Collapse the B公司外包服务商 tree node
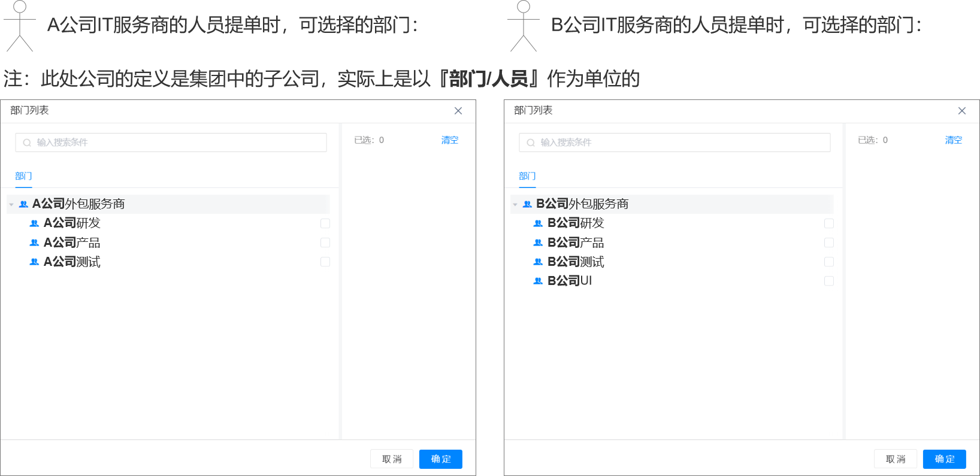The height and width of the screenshot is (476, 980). (515, 205)
